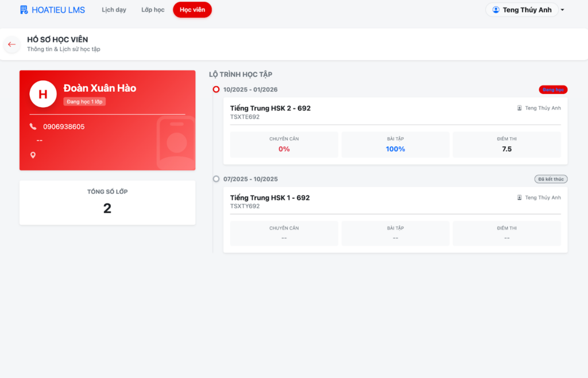
Task: Click the back arrow button
Action: pyautogui.click(x=11, y=45)
